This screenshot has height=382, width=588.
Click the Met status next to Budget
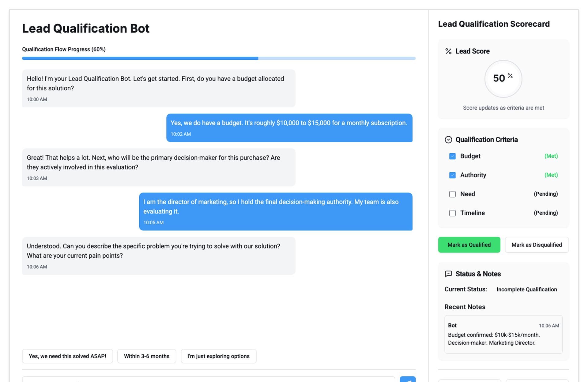(551, 156)
